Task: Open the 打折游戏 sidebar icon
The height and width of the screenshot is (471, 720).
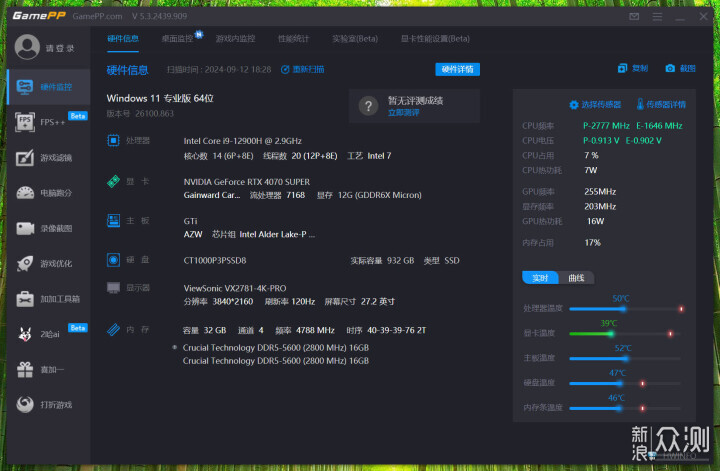Action: tap(25, 404)
